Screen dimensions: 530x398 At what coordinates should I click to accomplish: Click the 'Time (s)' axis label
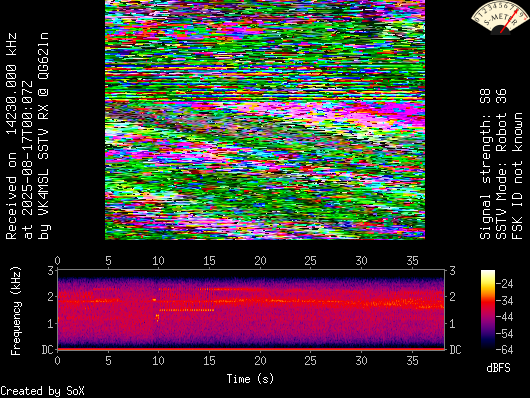coord(250,379)
